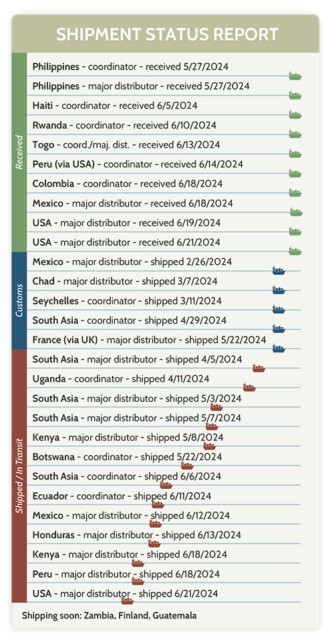Click the green ship icon for Togo row

pyautogui.click(x=295, y=153)
